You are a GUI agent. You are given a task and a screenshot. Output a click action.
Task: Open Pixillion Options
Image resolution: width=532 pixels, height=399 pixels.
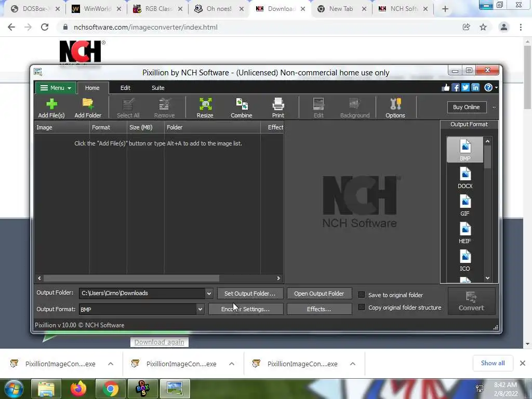395,108
